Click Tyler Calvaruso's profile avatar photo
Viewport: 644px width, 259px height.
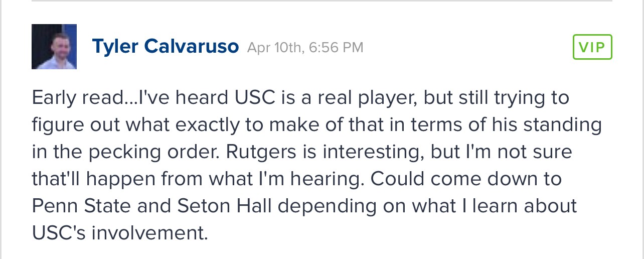tap(54, 47)
